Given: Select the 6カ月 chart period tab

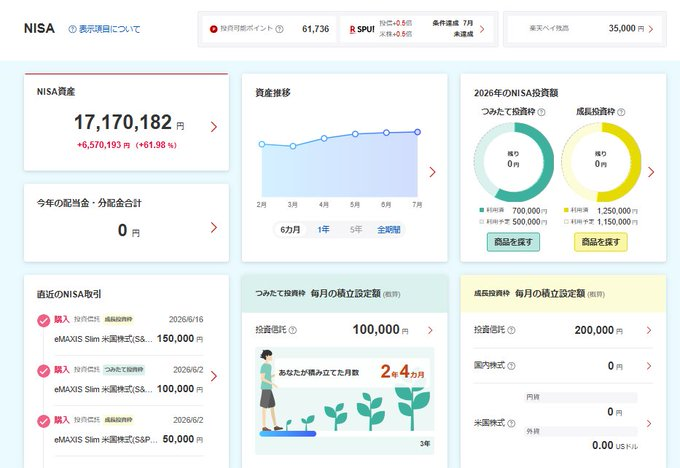Looking at the screenshot, I should pyautogui.click(x=290, y=229).
